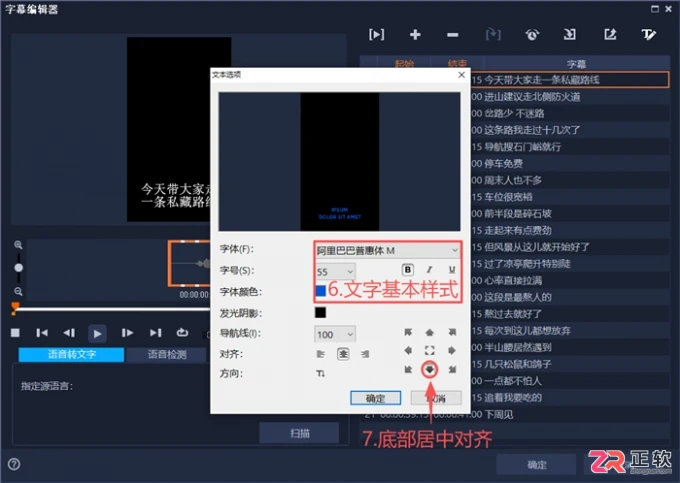Select subtitle row 下周见
Viewport: 680px width, 483px height.
click(515, 414)
